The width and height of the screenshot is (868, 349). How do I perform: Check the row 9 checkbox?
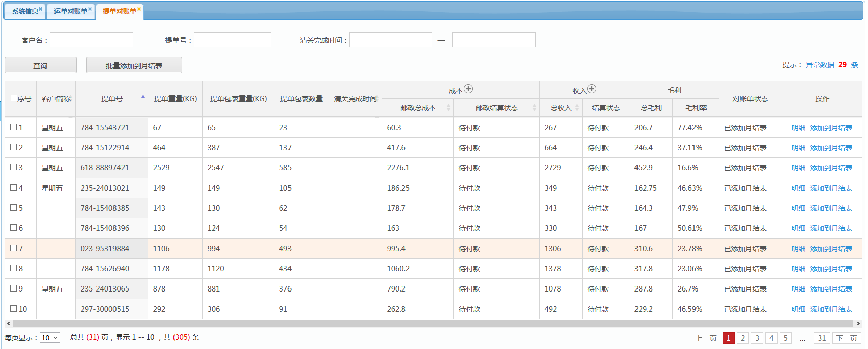coord(14,288)
